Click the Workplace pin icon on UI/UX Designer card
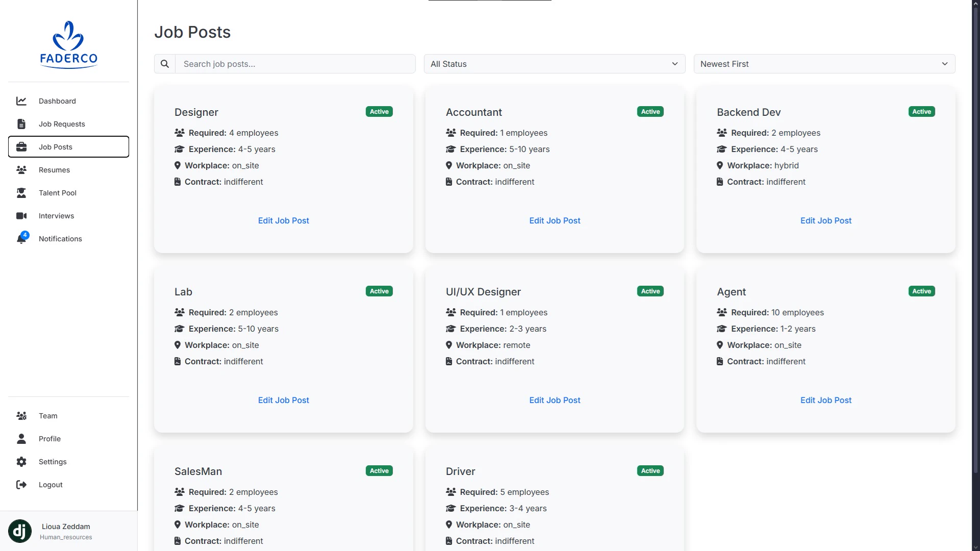The width and height of the screenshot is (980, 551). (x=449, y=345)
